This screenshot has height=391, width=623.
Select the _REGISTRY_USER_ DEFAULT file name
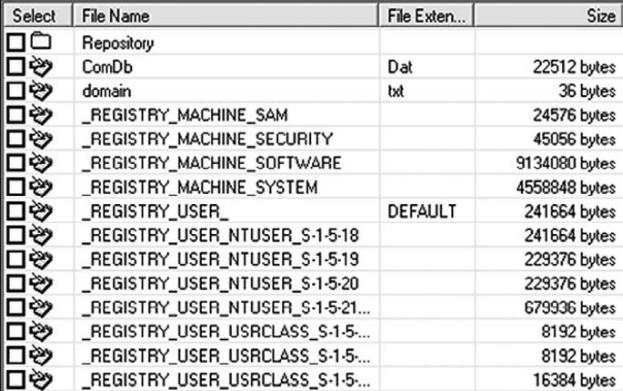[x=155, y=211]
